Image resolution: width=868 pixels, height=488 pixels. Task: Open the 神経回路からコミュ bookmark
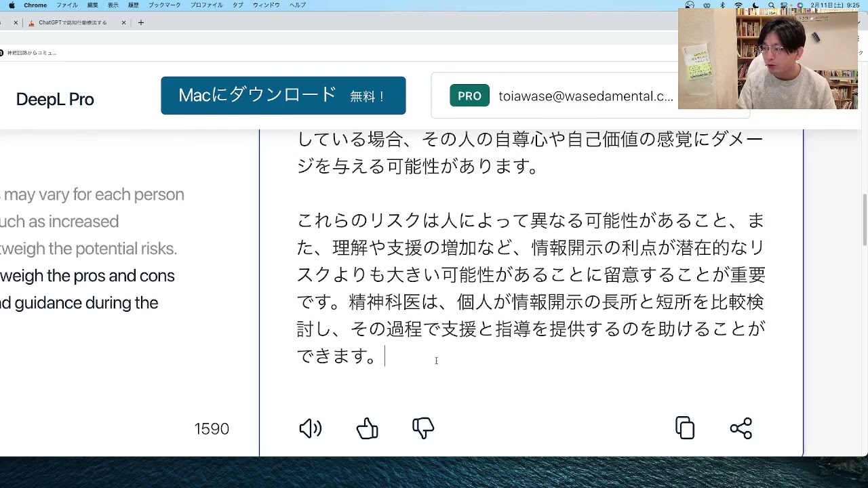[x=31, y=53]
